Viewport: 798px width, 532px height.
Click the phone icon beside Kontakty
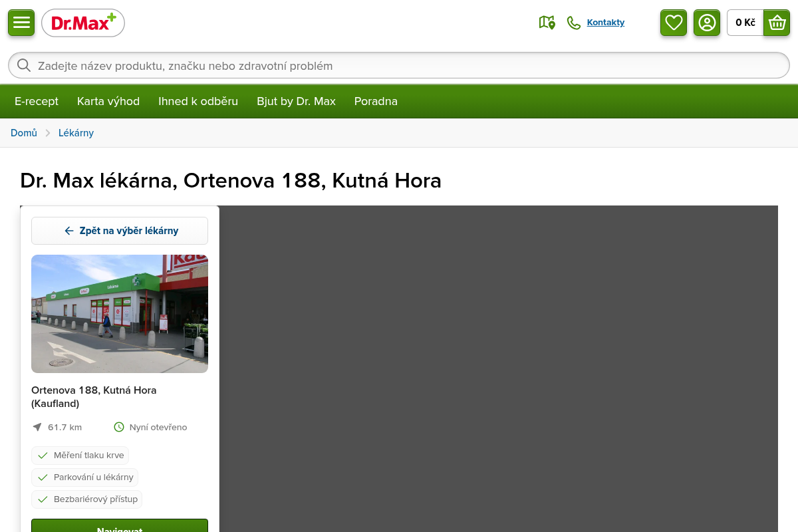[x=573, y=23]
